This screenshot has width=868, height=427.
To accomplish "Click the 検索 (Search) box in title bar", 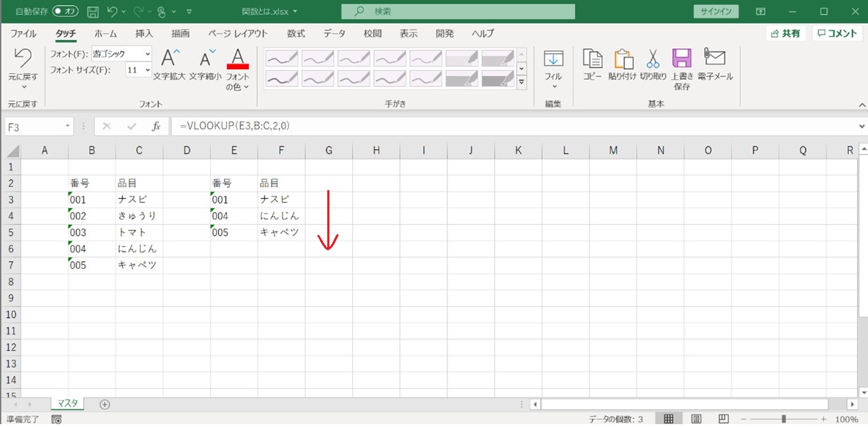I will point(457,11).
